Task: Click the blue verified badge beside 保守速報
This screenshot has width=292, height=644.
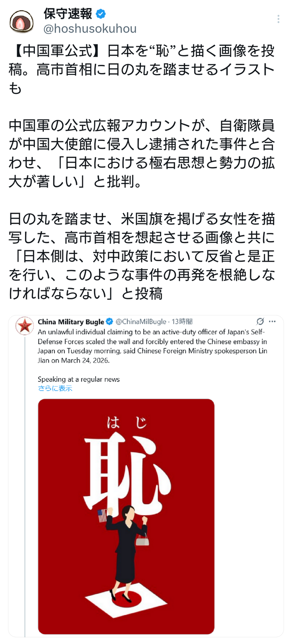Action: pos(101,14)
